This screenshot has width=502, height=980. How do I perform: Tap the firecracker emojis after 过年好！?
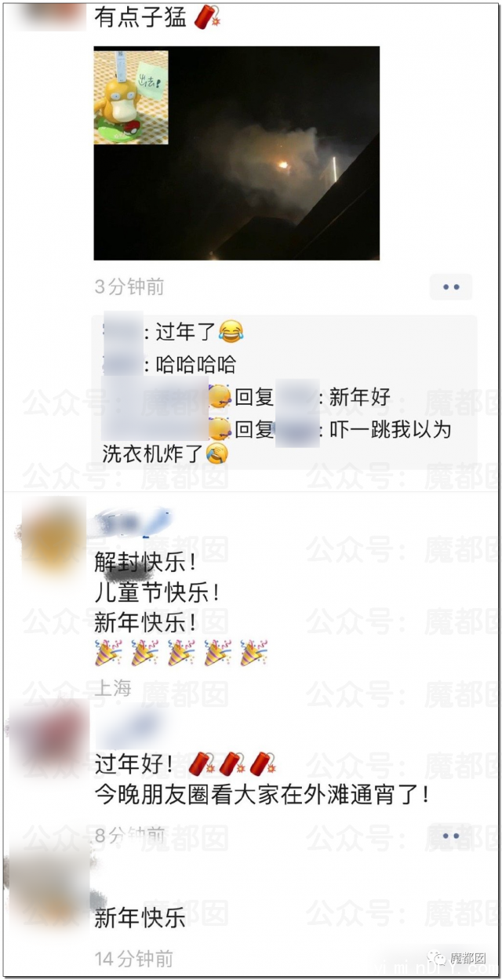[x=232, y=763]
